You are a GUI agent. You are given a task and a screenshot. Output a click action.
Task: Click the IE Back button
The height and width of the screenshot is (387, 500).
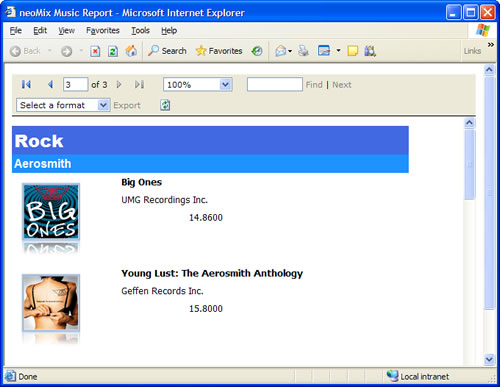(25, 51)
